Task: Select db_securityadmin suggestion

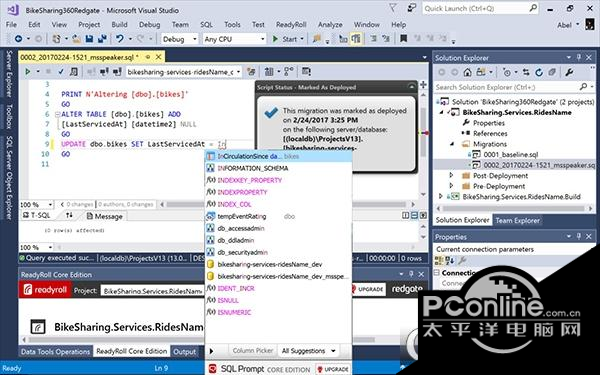Action: click(x=279, y=253)
